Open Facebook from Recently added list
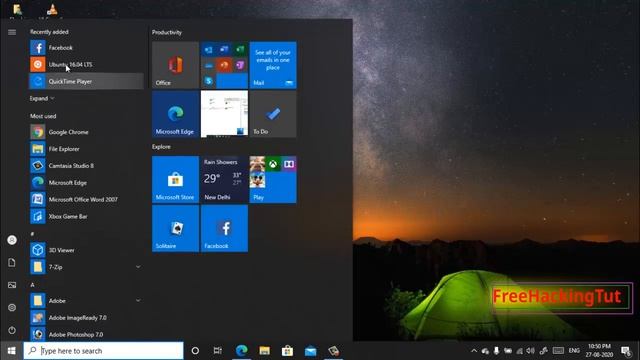This screenshot has width=640, height=360. coord(86,48)
